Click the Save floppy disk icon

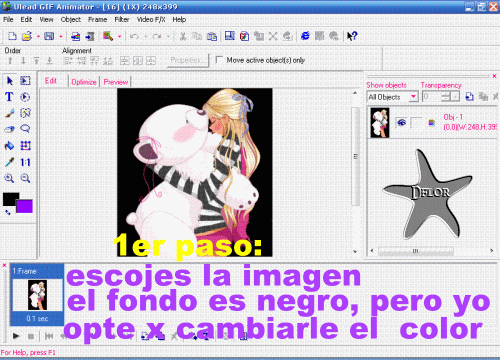pyautogui.click(x=49, y=36)
